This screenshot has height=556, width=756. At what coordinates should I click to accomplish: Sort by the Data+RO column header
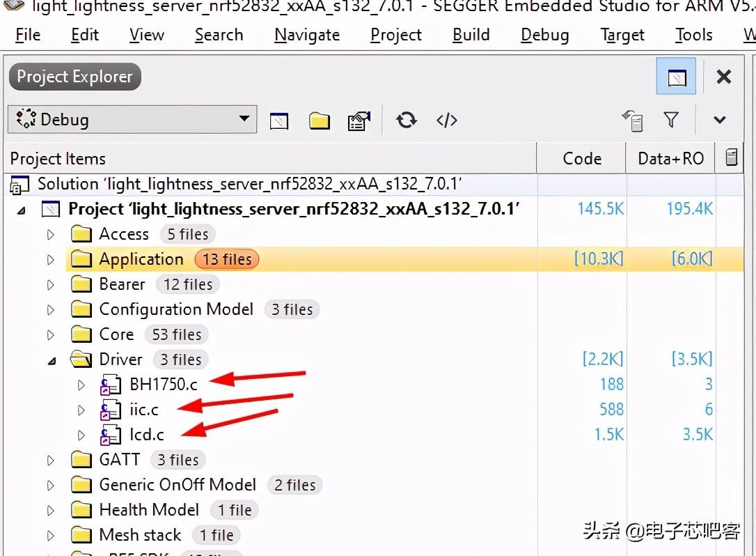[670, 158]
